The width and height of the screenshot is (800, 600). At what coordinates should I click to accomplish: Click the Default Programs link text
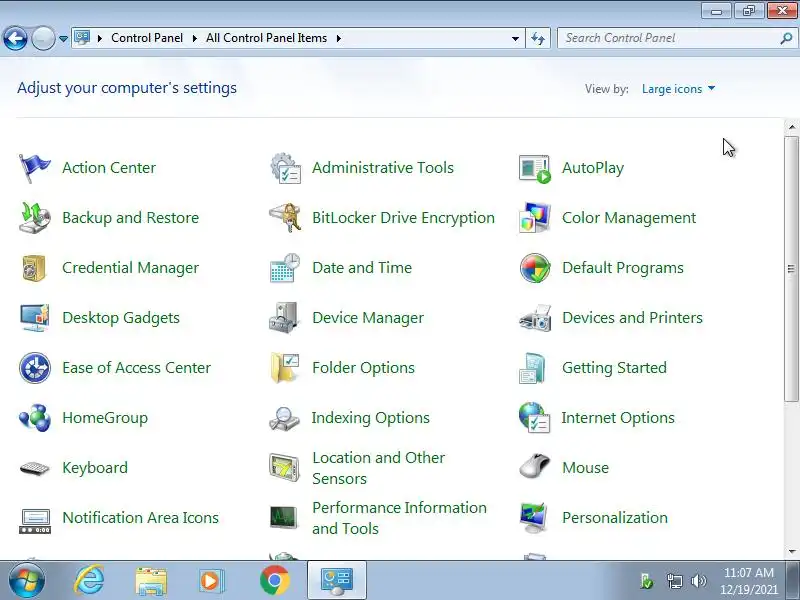[623, 268]
